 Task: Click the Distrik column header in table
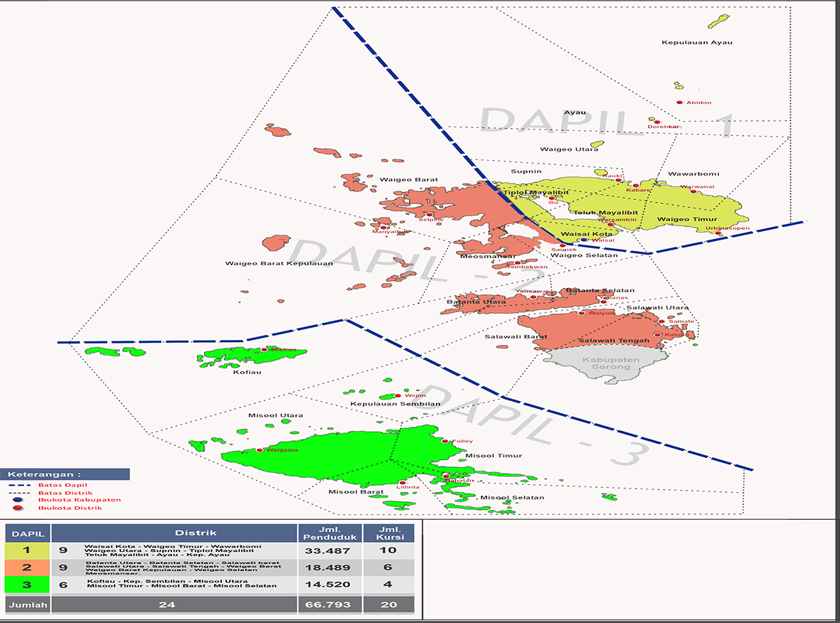point(174,533)
